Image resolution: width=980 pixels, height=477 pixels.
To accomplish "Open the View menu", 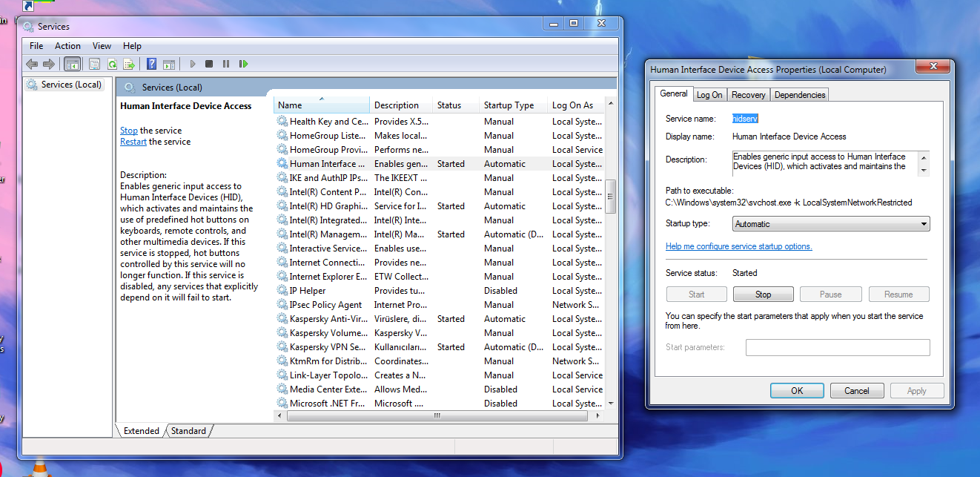I will click(x=102, y=46).
